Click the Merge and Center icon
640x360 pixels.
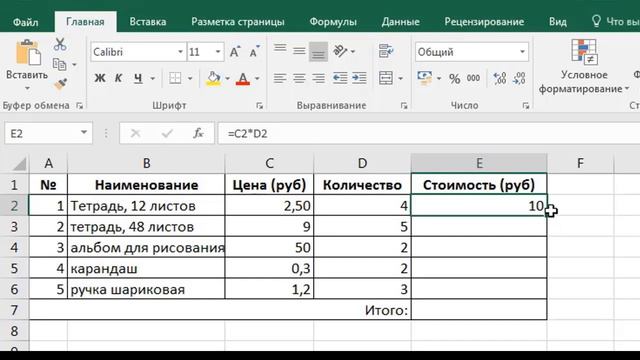tap(386, 78)
